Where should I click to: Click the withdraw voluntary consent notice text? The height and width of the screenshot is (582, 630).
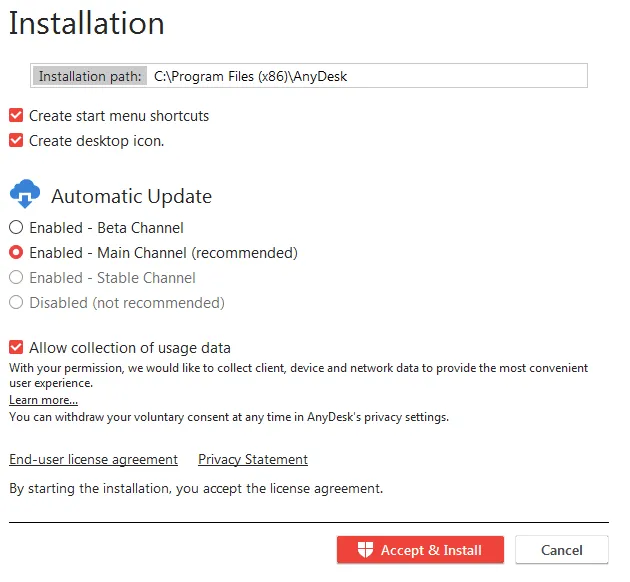229,417
